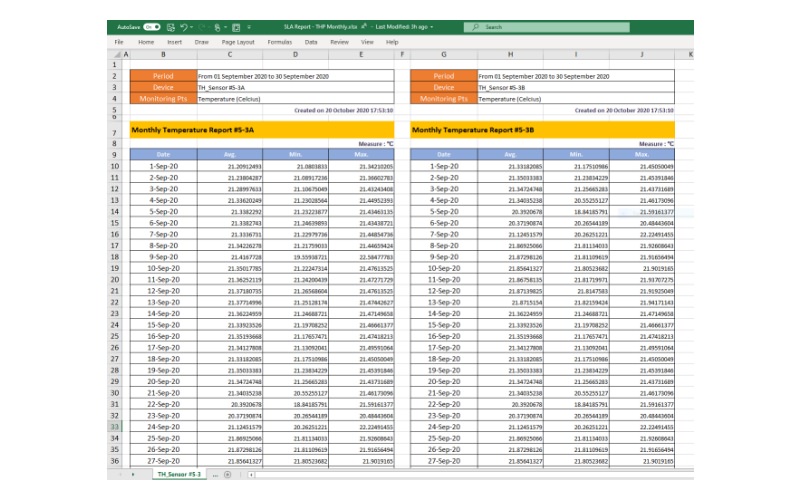Switch to the Formulas tab
800x500 pixels.
(x=280, y=42)
